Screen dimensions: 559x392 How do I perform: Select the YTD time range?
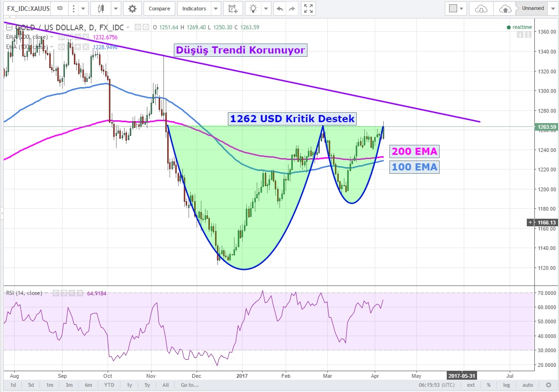[x=109, y=385]
